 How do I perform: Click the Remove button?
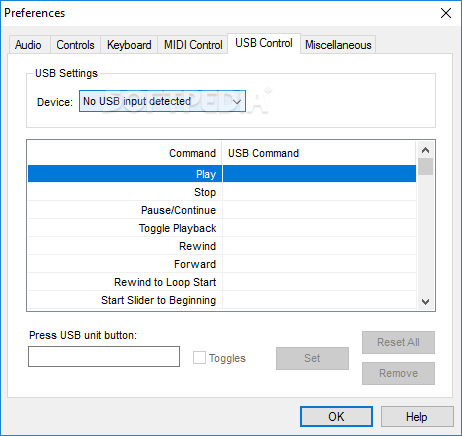(x=398, y=373)
